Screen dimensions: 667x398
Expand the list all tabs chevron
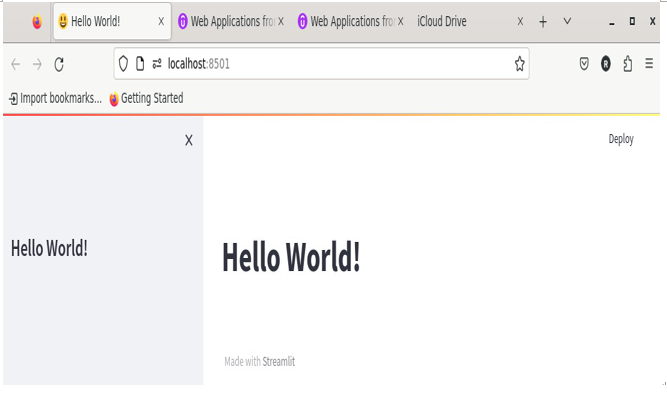567,21
